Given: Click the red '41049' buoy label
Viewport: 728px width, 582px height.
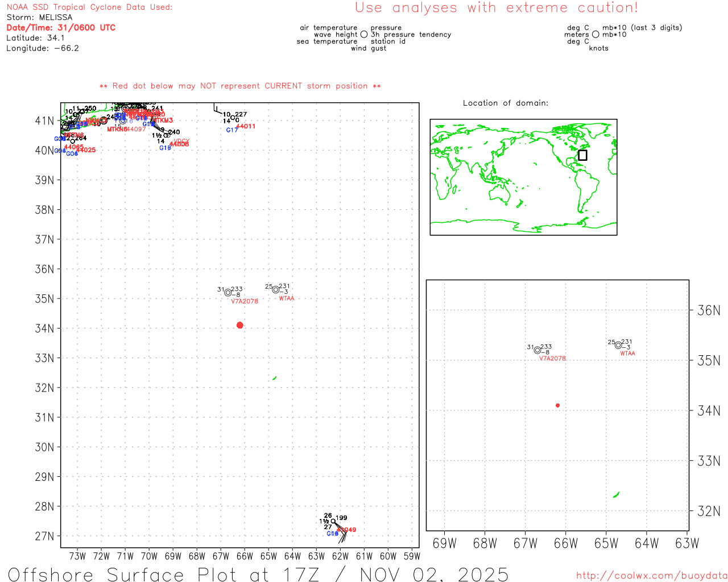Looking at the screenshot, I should [346, 530].
